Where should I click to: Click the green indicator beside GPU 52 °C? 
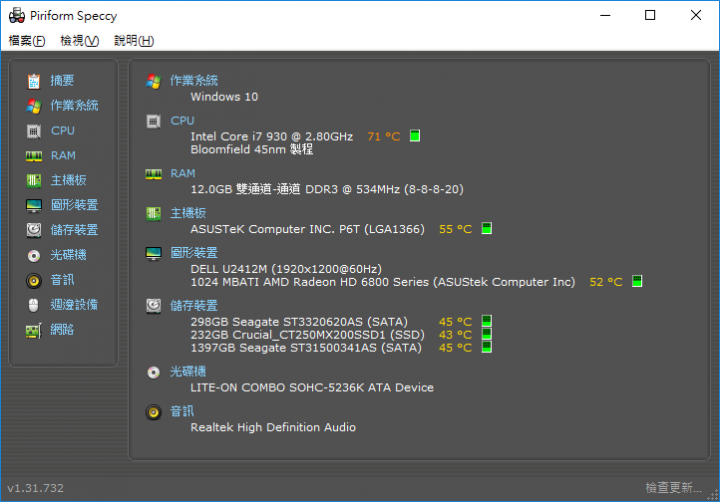pyautogui.click(x=637, y=281)
